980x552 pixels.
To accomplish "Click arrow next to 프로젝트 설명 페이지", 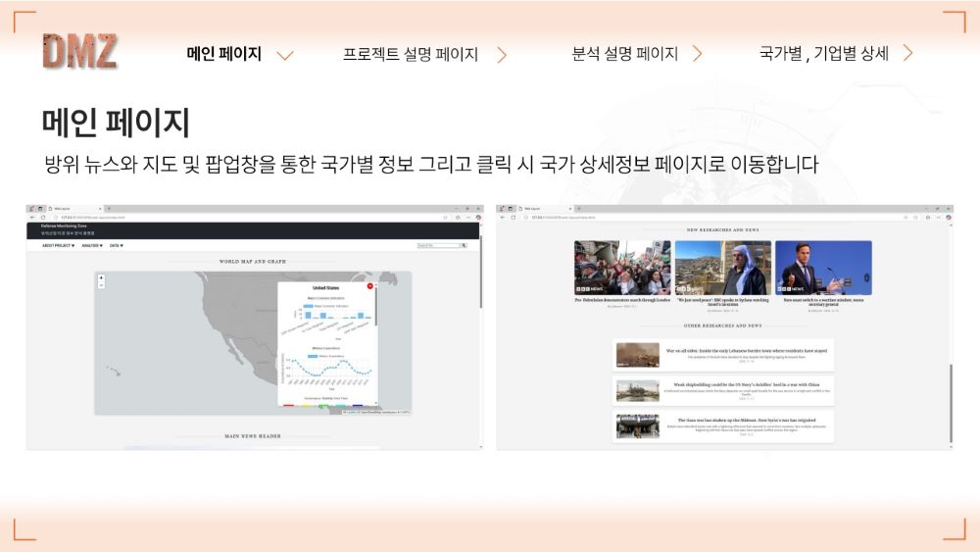I will coord(501,55).
